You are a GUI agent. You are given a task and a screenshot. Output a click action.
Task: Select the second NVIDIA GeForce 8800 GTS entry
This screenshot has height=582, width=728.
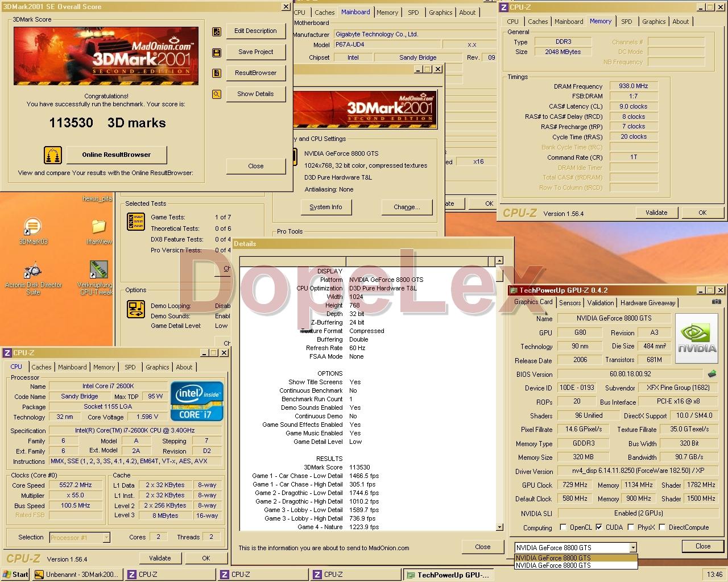coord(576,566)
